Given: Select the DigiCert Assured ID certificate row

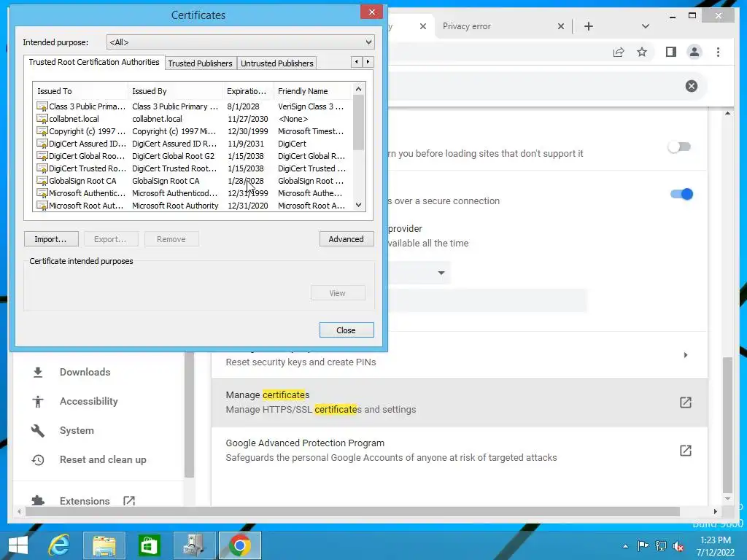Looking at the screenshot, I should click(193, 144).
